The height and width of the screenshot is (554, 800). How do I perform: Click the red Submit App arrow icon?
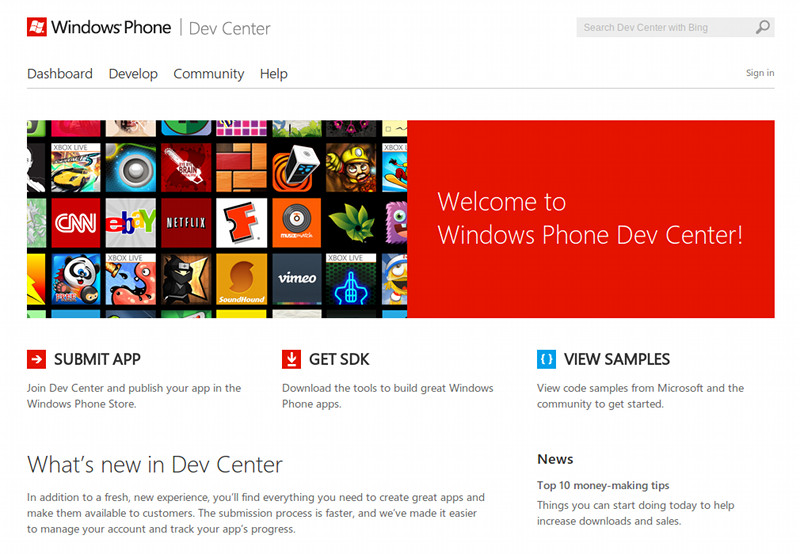click(x=36, y=359)
